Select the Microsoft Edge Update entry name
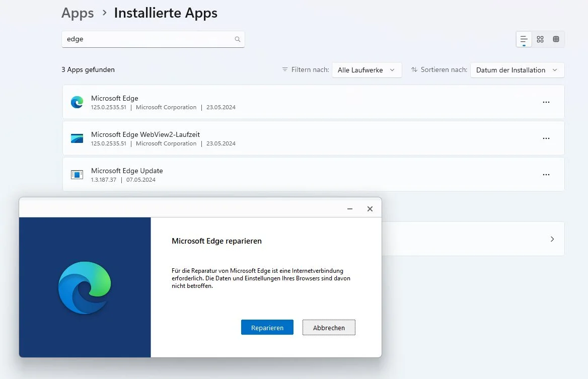 (x=127, y=171)
